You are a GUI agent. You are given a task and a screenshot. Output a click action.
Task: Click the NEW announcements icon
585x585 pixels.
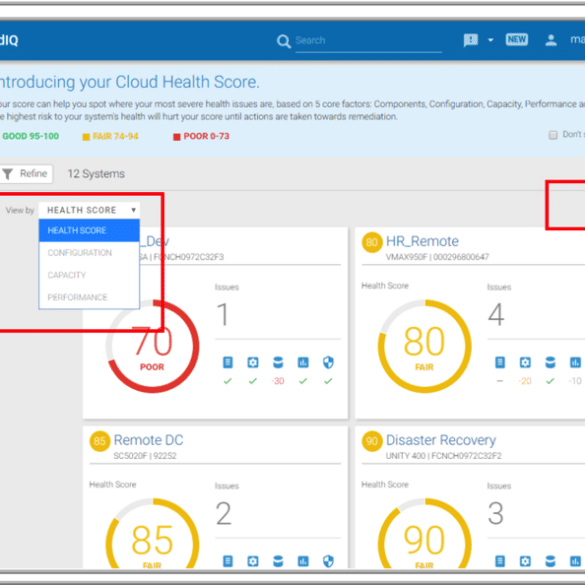tap(516, 40)
